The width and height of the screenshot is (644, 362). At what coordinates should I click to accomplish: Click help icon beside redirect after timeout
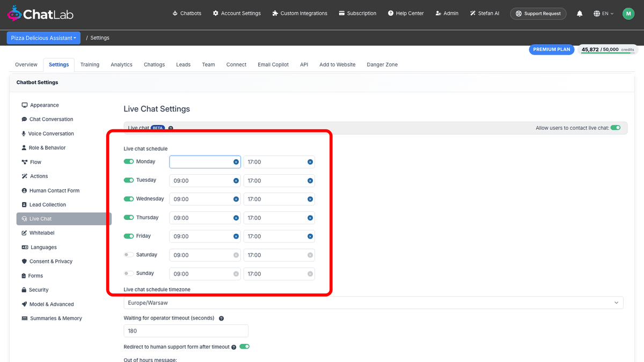[x=234, y=347]
